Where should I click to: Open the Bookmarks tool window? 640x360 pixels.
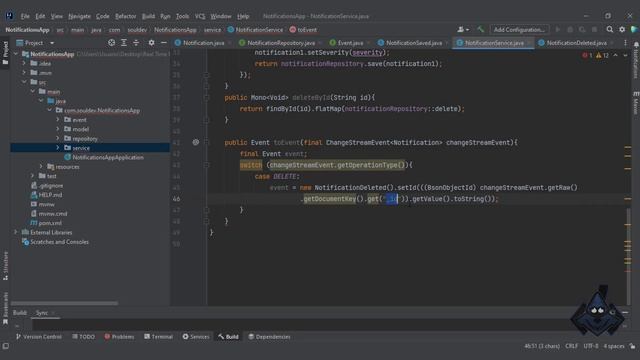click(5, 308)
